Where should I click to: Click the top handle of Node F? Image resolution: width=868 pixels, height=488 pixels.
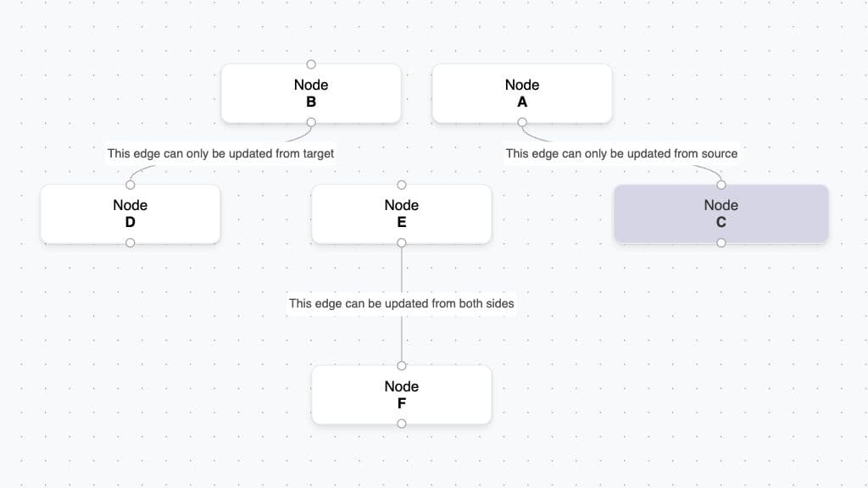(402, 366)
